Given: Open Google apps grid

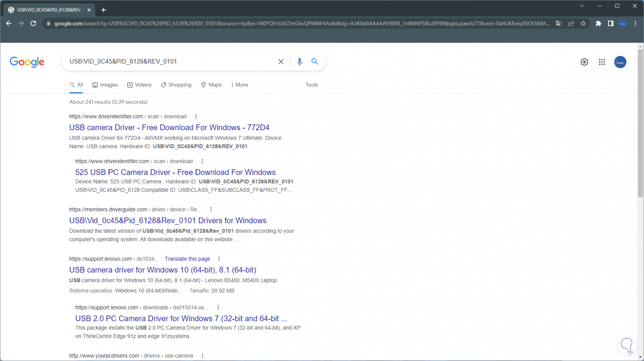Looking at the screenshot, I should (x=602, y=62).
